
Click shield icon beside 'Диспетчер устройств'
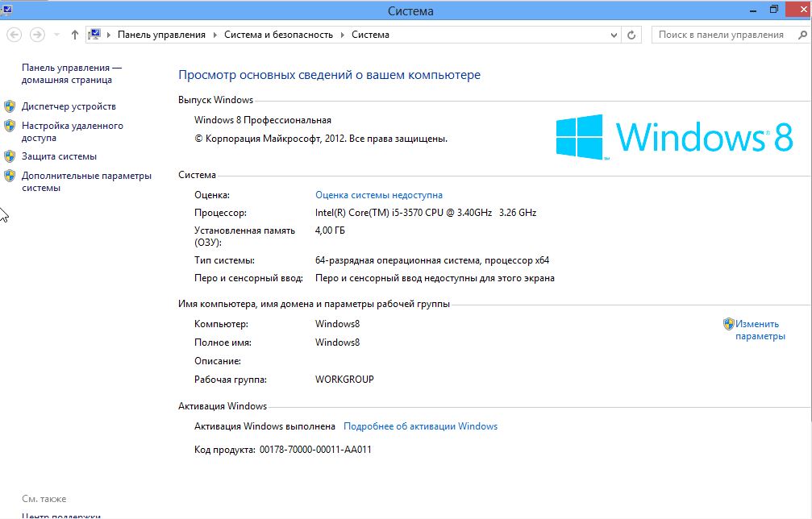(10, 106)
